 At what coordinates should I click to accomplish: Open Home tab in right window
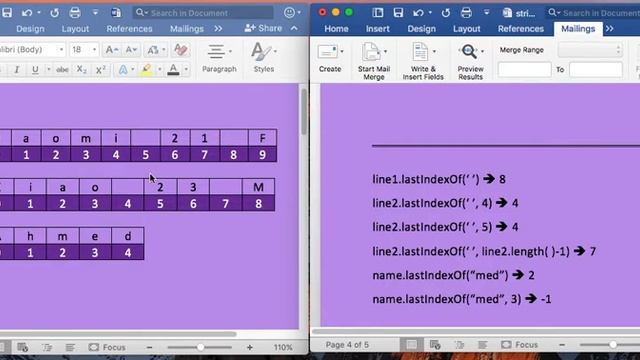pos(336,29)
